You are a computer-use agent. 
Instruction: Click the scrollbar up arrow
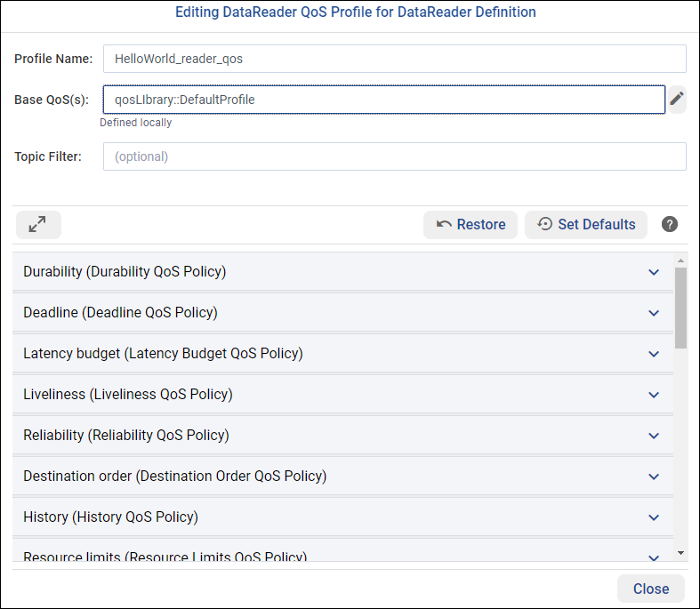[680, 260]
